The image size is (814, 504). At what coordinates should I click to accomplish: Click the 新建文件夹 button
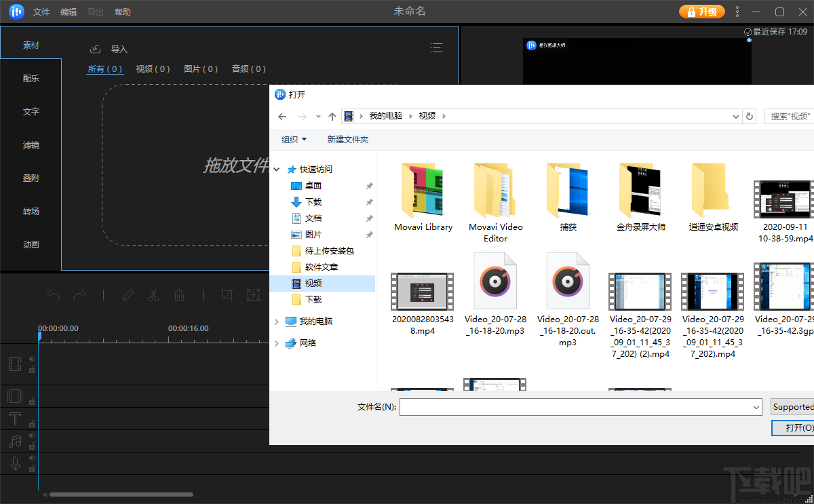[x=348, y=139]
